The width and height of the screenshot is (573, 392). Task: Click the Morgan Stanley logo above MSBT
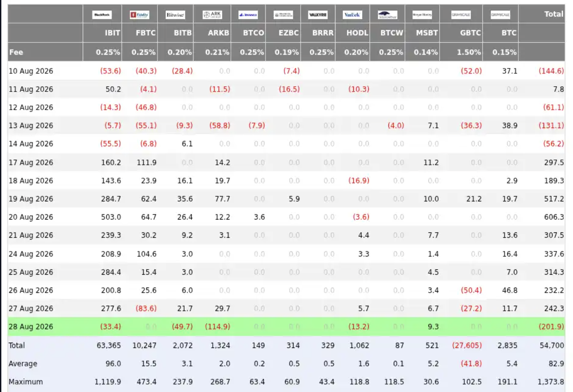pyautogui.click(x=422, y=15)
